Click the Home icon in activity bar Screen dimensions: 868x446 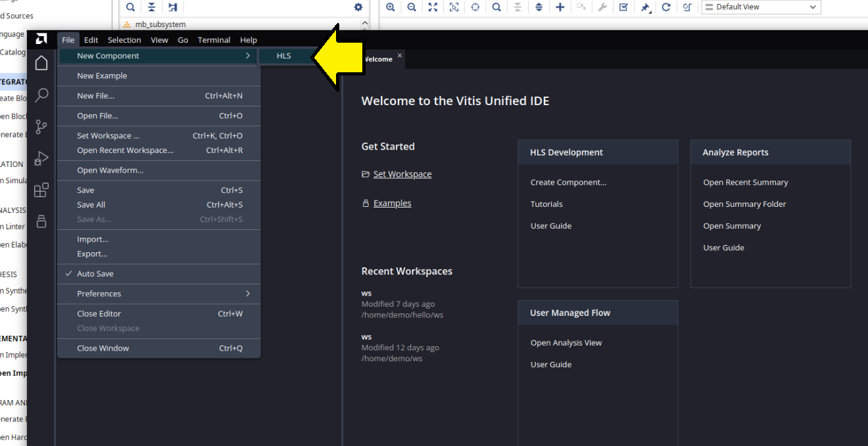pyautogui.click(x=41, y=63)
